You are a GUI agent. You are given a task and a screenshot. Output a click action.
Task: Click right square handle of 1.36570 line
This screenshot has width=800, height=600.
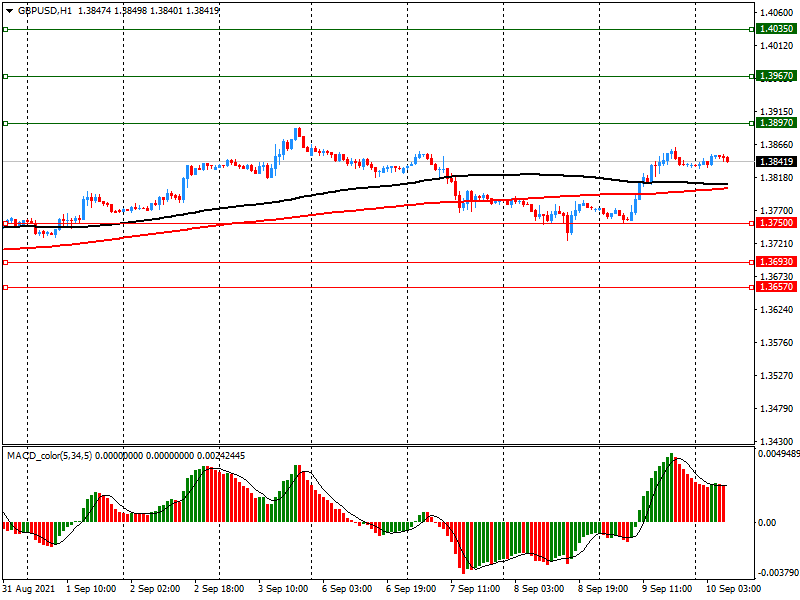pyautogui.click(x=752, y=288)
